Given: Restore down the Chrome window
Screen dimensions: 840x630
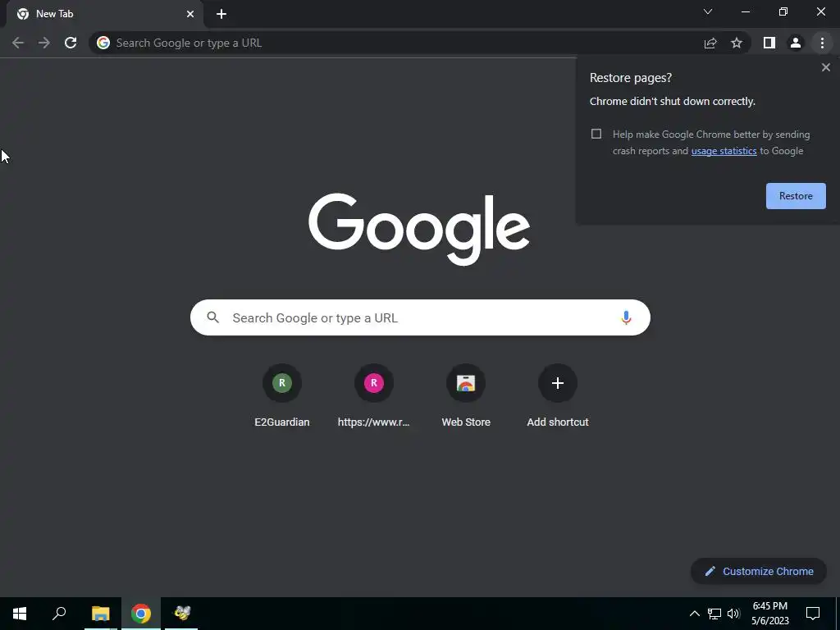Looking at the screenshot, I should [x=783, y=11].
